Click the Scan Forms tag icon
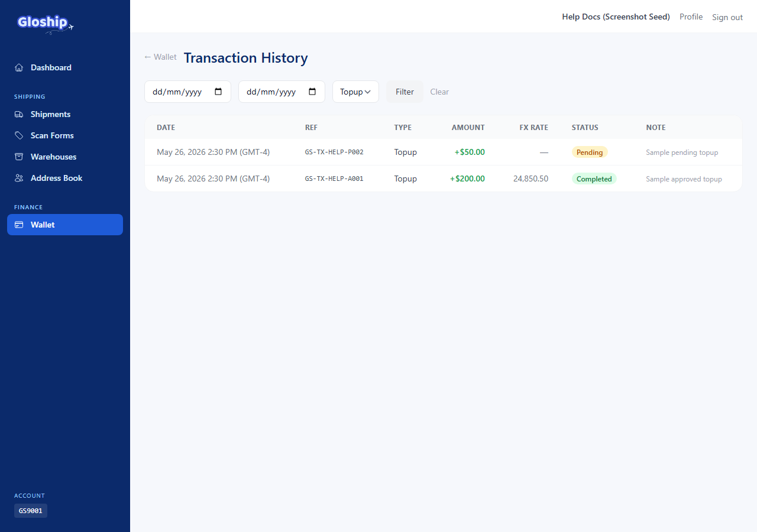Image resolution: width=757 pixels, height=532 pixels. 19,135
